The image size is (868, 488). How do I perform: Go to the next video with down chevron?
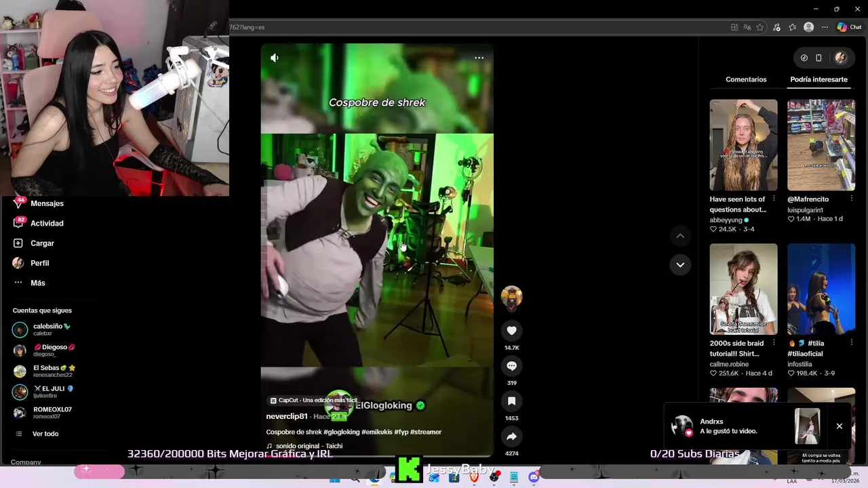(x=680, y=265)
